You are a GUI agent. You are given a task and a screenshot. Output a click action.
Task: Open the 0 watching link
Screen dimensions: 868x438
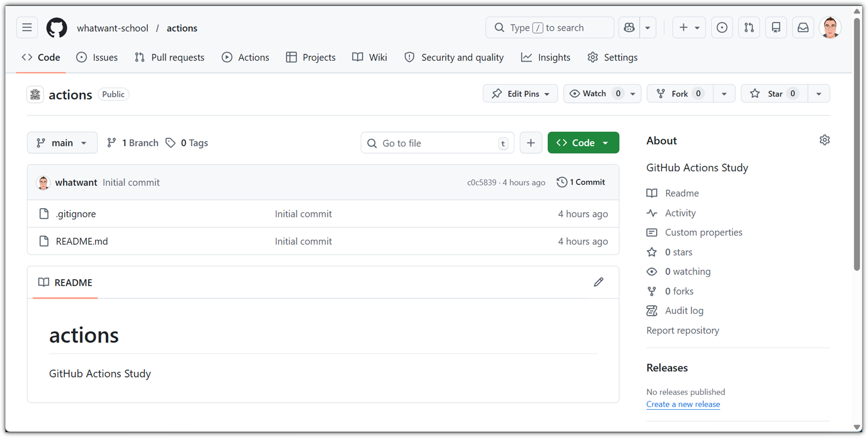pyautogui.click(x=679, y=271)
